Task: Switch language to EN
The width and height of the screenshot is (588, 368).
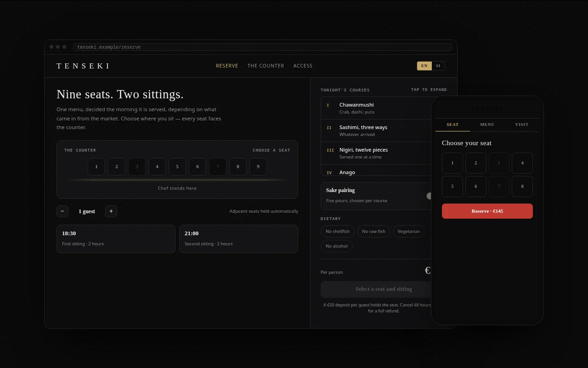Action: pos(424,66)
